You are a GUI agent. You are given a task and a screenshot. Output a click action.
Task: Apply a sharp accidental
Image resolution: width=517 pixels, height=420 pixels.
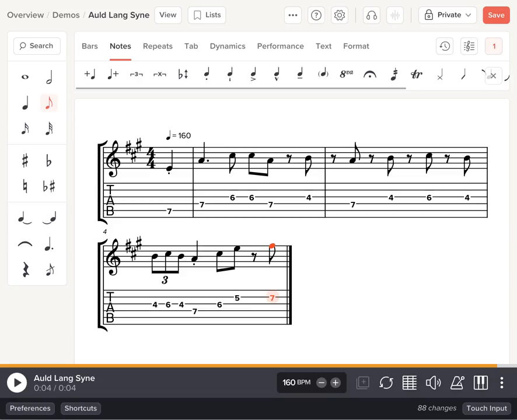click(x=25, y=161)
